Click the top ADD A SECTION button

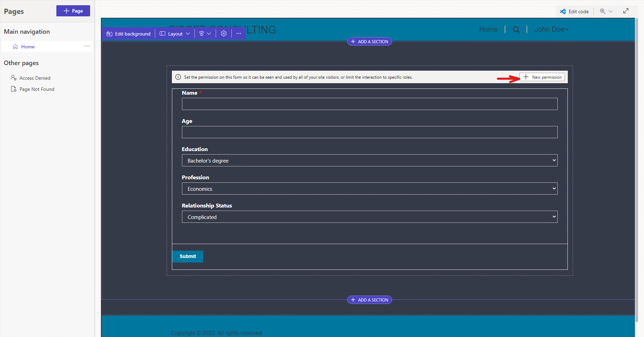[x=369, y=41]
